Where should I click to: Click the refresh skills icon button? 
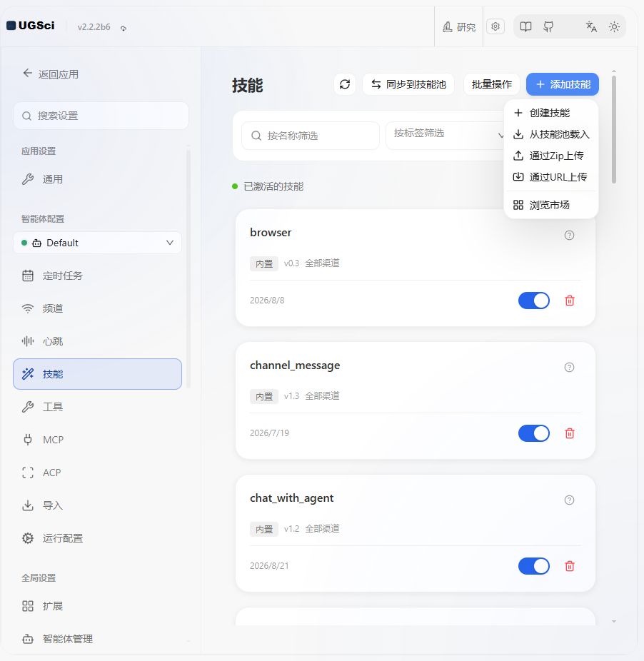345,84
